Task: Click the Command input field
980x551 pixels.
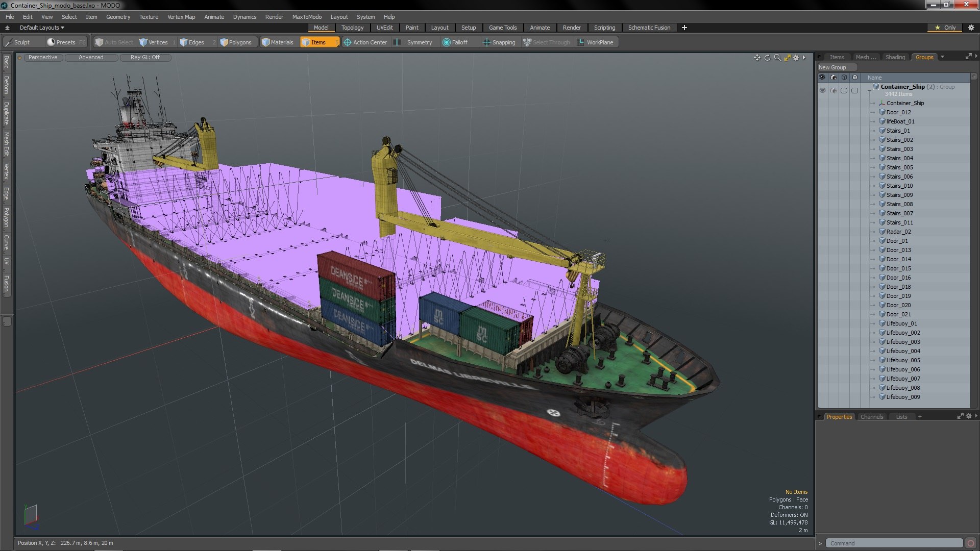Action: click(894, 543)
